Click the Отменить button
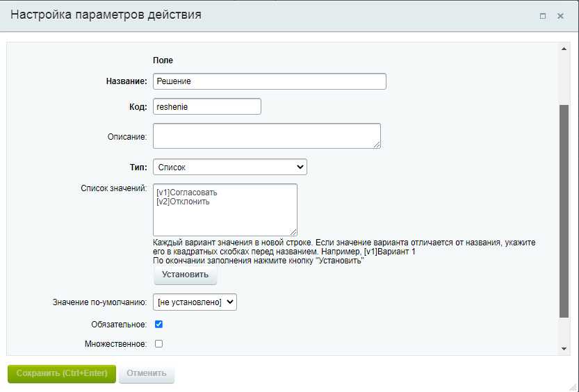This screenshot has width=579, height=392. click(147, 373)
